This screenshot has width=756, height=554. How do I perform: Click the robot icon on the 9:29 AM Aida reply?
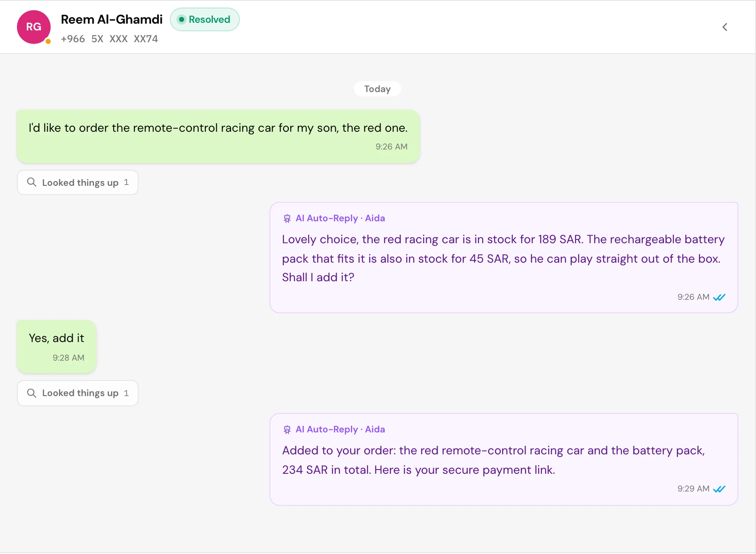[x=287, y=429]
